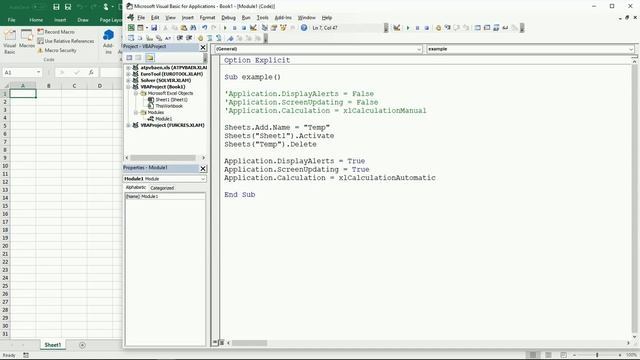Viewport: 640px width, 360px height.
Task: Click Toggle Folders icon in Project panel
Action: pos(150,58)
